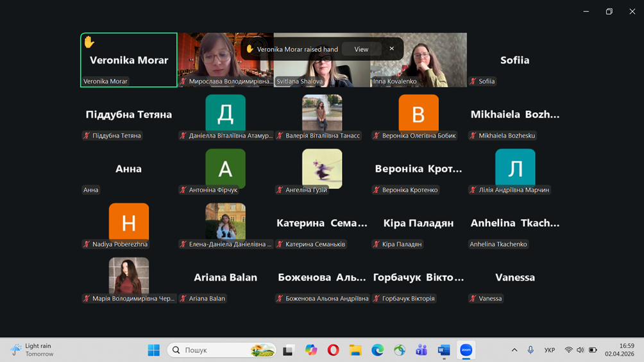
Task: Click the green A avatar of Антоніна Фірчук
Action: (226, 168)
